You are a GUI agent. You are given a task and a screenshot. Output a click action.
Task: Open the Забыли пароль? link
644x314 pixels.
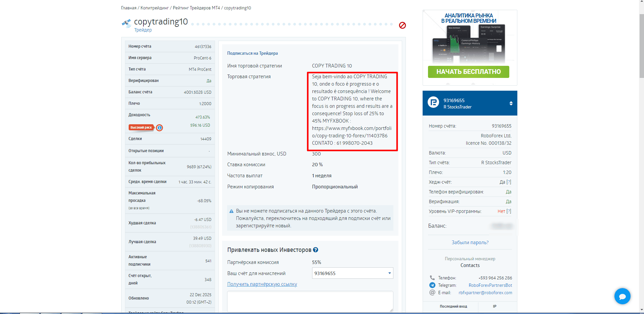click(470, 242)
